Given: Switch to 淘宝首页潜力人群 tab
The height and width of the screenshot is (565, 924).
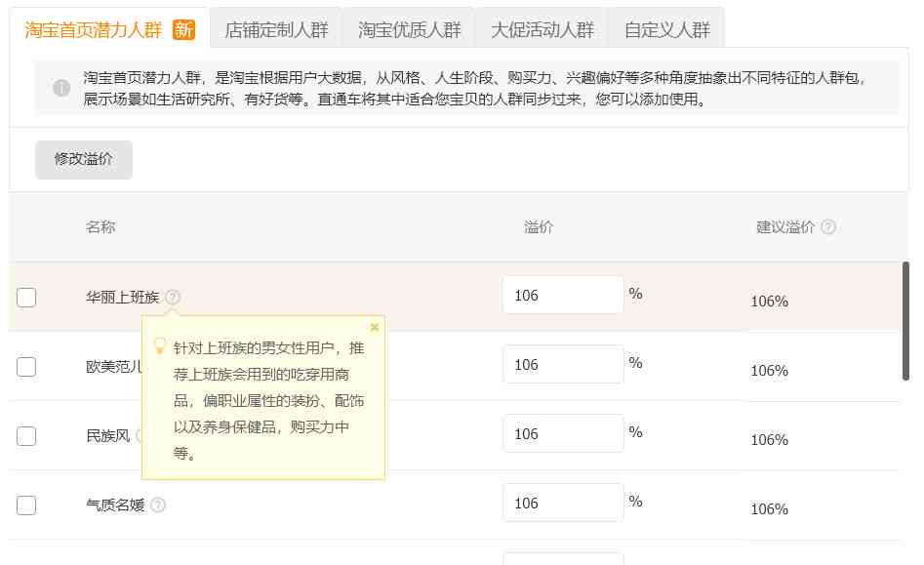Looking at the screenshot, I should point(109,29).
